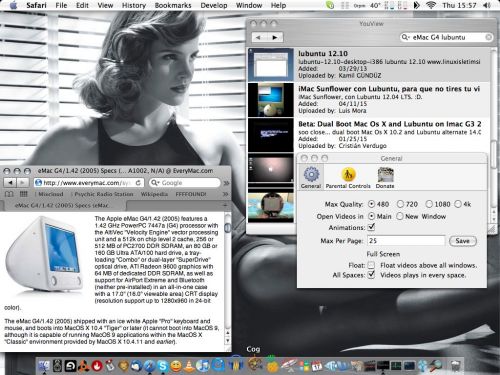Screen dimensions: 500x375
Task: Go forward in the YouView window
Action: 275,37
